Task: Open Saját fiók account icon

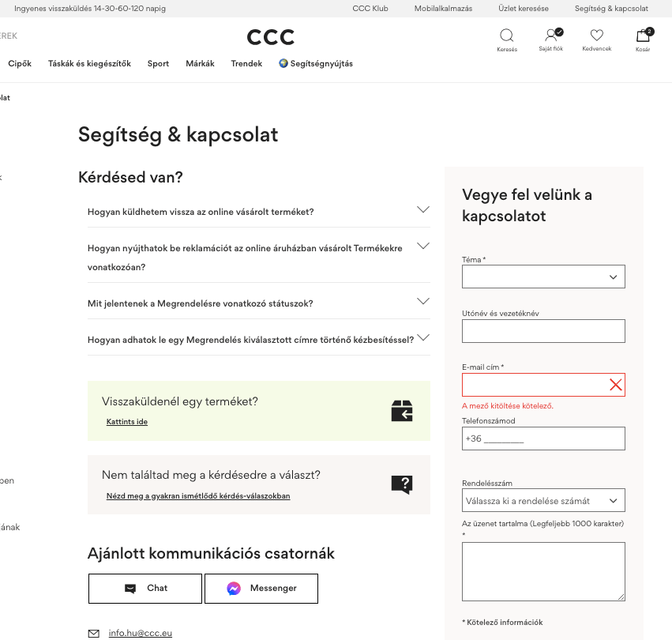Action: click(x=551, y=36)
